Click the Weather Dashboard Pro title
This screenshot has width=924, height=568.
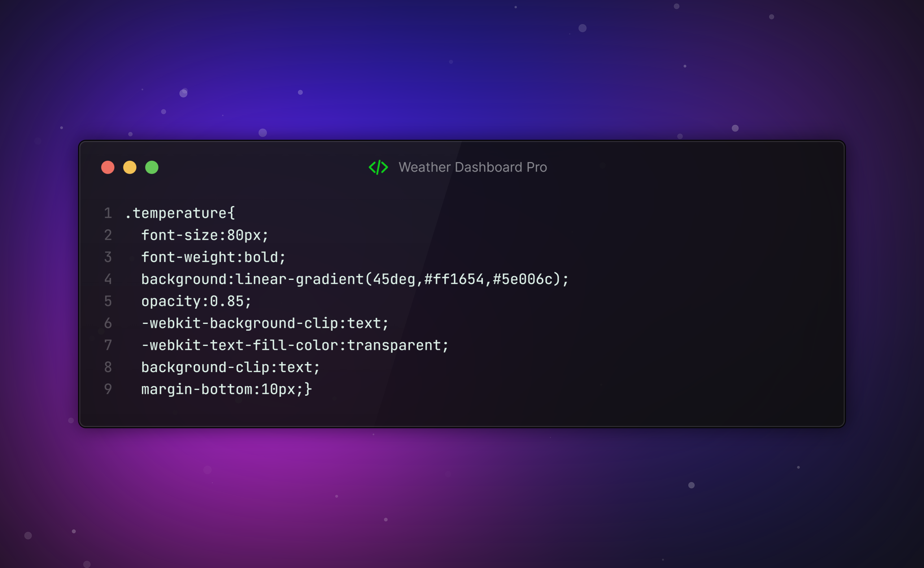tap(472, 167)
